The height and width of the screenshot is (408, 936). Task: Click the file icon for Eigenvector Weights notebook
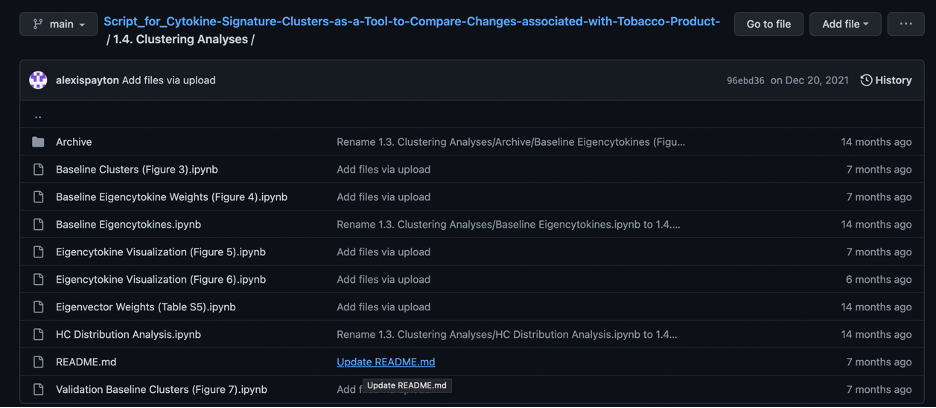(x=38, y=307)
